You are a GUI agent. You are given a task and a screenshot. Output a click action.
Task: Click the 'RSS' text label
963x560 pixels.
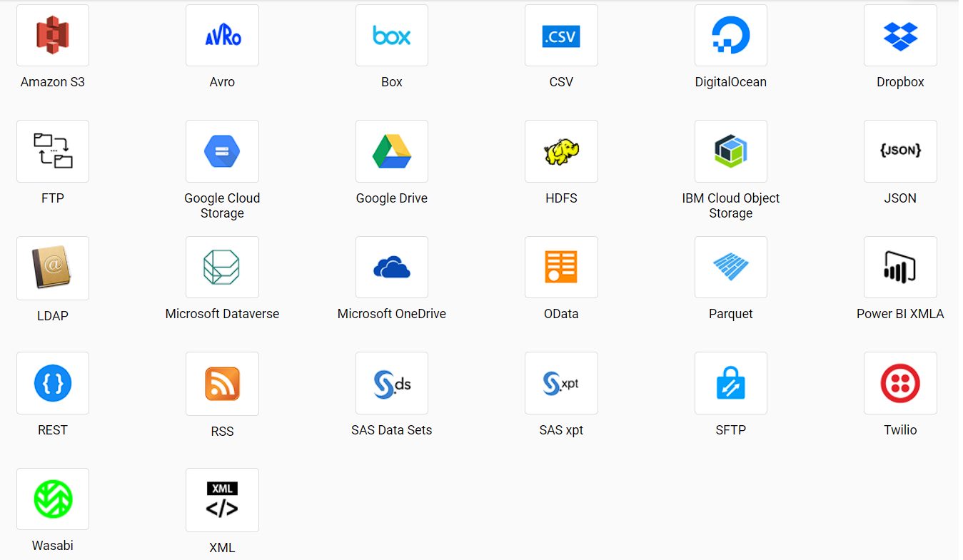222,432
